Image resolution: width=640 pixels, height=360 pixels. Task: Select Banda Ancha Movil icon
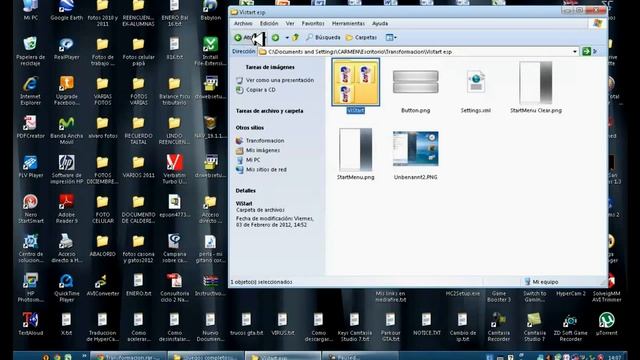pyautogui.click(x=67, y=130)
